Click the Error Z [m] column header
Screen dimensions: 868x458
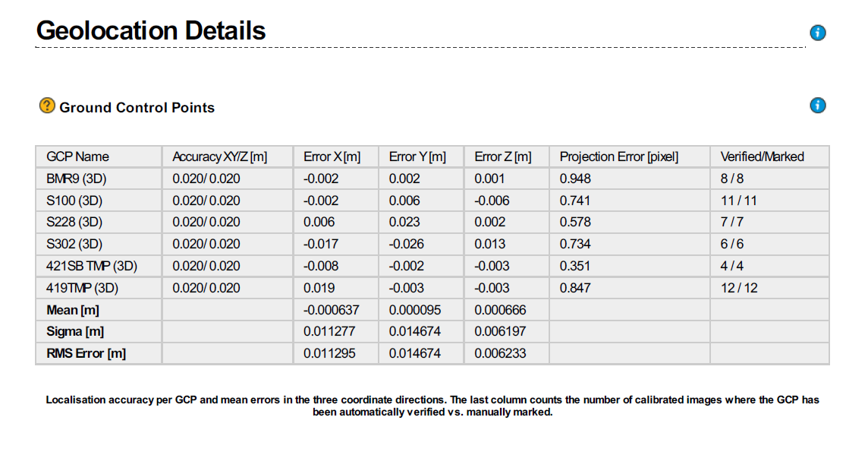(502, 157)
